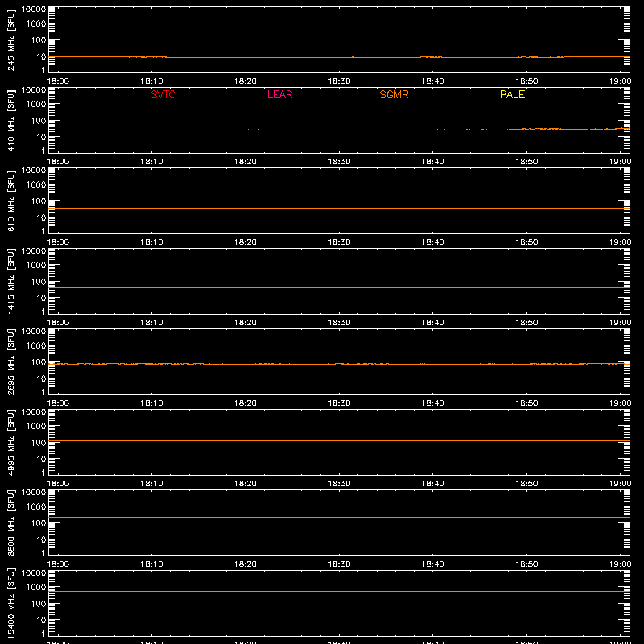Click 18:30 tick under the 4995 MHz plot

[x=339, y=484]
